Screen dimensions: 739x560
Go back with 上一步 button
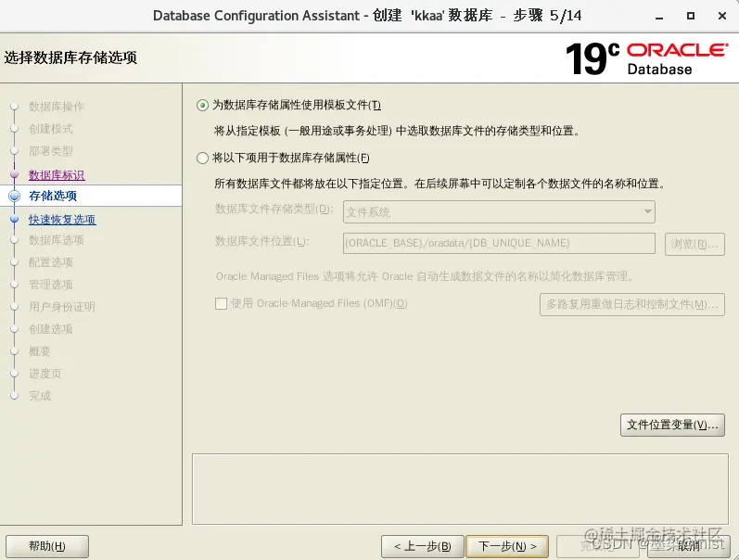(423, 546)
